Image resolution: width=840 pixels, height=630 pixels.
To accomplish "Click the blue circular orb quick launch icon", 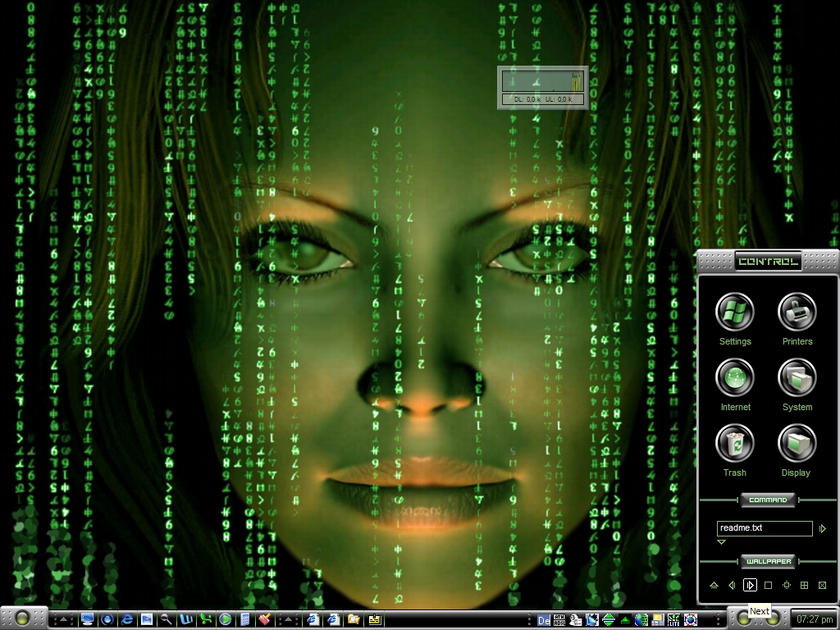I will tap(107, 619).
